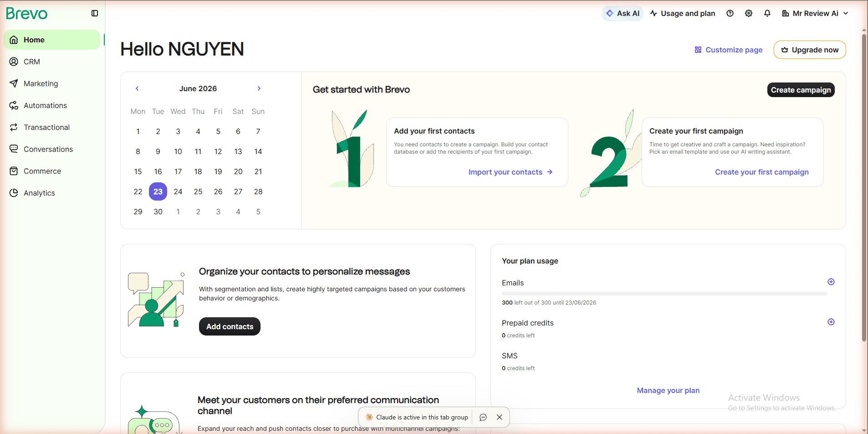This screenshot has width=868, height=434.
Task: Open Usage and plan in top bar
Action: click(x=683, y=13)
